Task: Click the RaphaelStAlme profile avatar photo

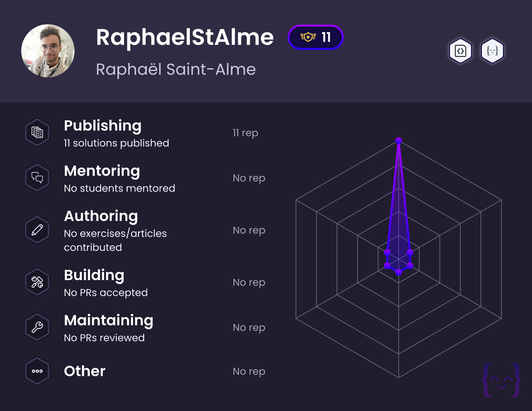Action: (48, 51)
